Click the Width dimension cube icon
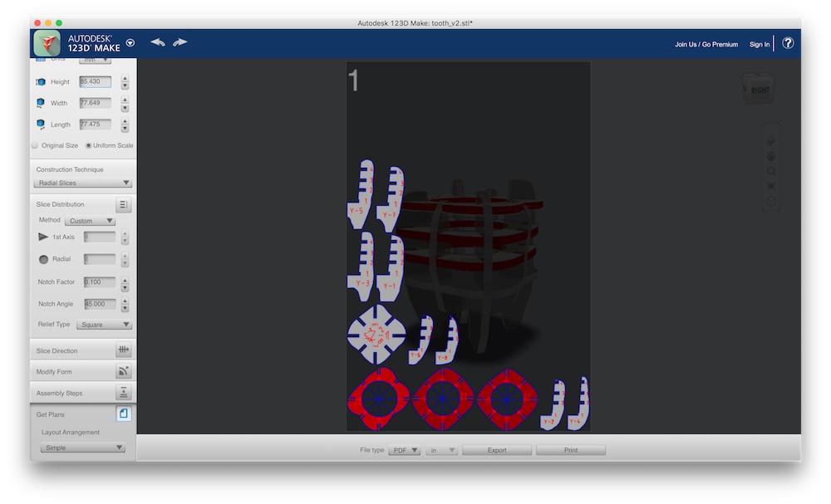The width and height of the screenshot is (831, 504). click(x=41, y=103)
